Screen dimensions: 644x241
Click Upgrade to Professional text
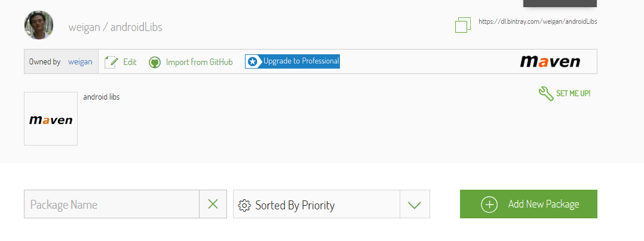(301, 61)
